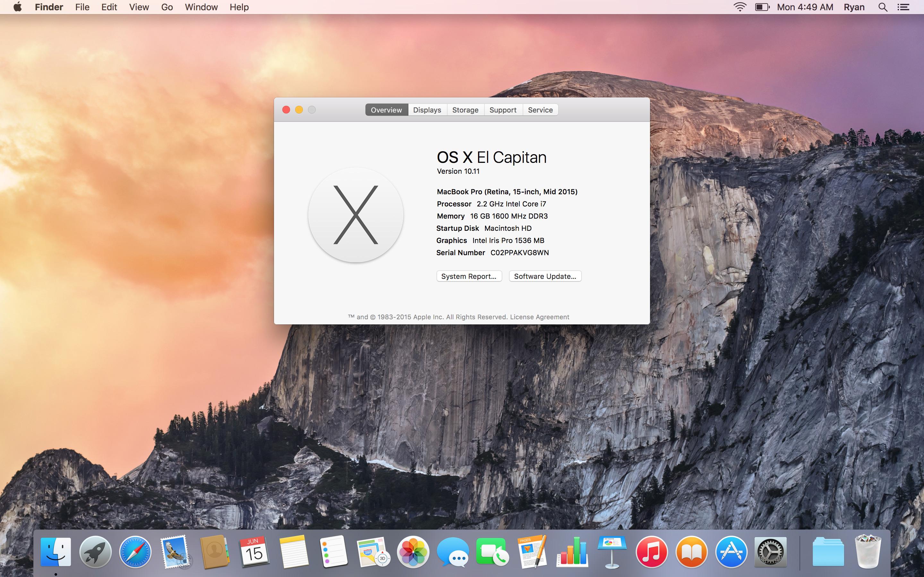Click the Software Update button

545,276
